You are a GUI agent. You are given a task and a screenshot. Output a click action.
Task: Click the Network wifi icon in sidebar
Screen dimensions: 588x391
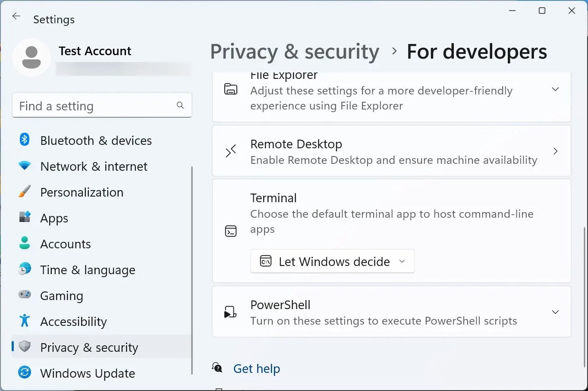pyautogui.click(x=25, y=166)
